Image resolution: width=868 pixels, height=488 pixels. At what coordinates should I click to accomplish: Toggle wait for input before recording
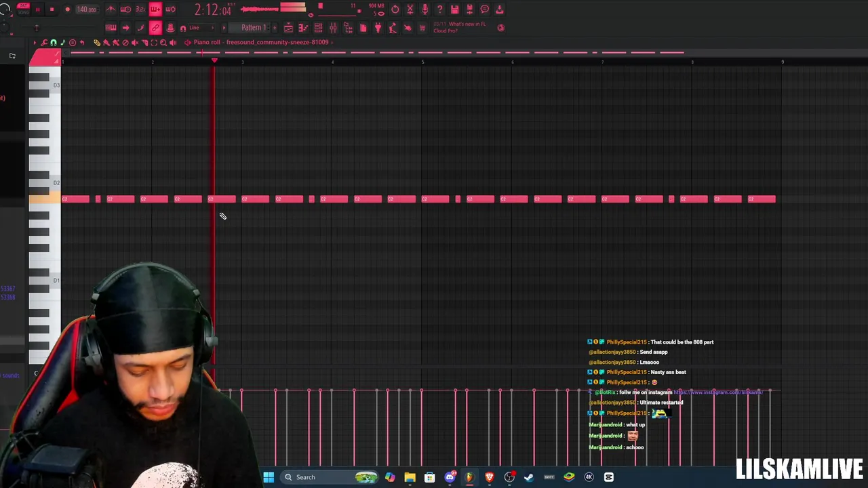tap(125, 9)
